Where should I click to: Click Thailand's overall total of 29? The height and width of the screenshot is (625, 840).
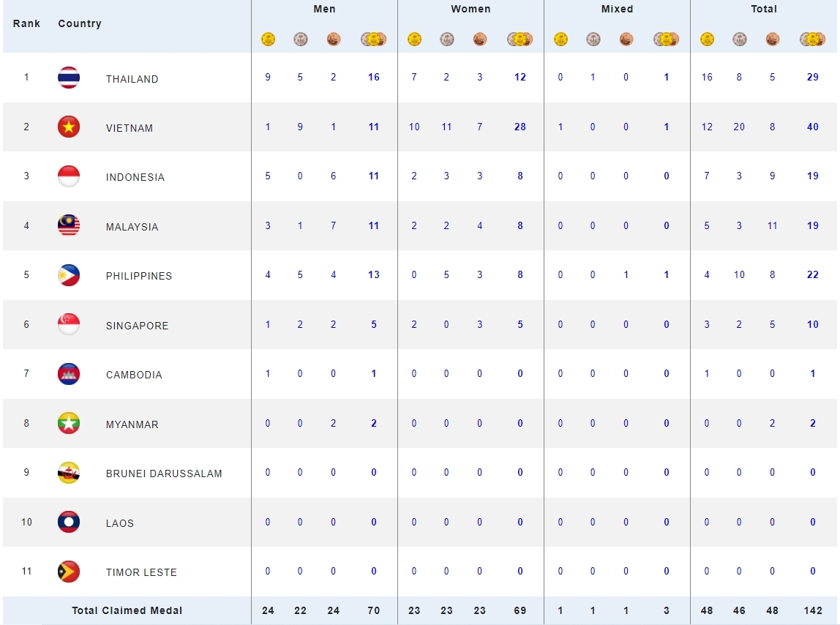click(813, 77)
